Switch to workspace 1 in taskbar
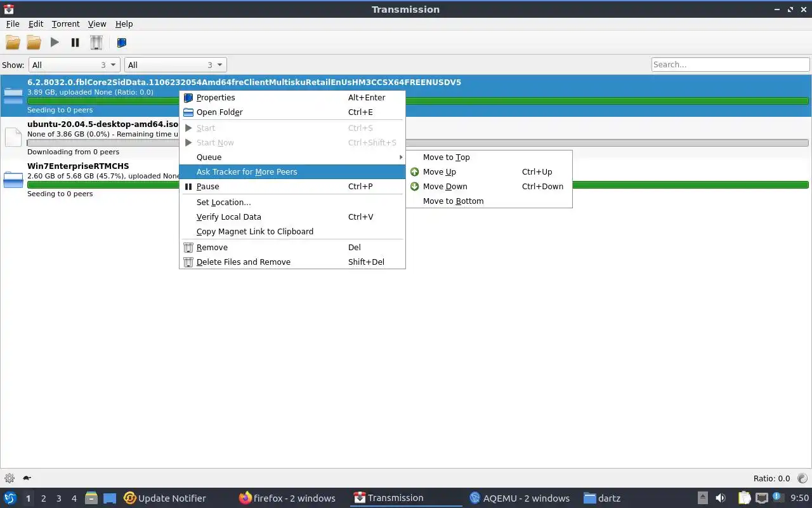The width and height of the screenshot is (812, 508). [x=28, y=498]
